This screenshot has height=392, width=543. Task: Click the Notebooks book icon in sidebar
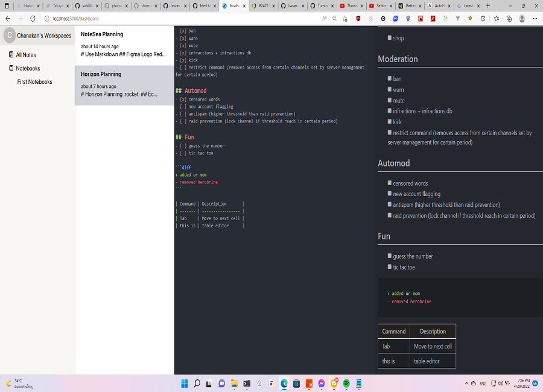click(11, 68)
